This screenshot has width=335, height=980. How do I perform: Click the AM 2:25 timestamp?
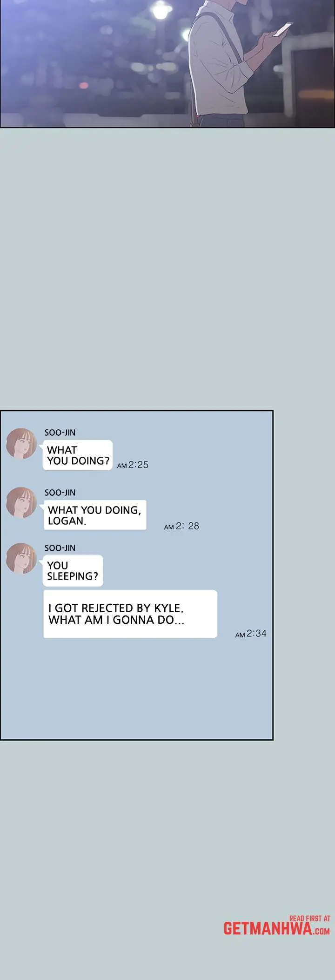[133, 465]
